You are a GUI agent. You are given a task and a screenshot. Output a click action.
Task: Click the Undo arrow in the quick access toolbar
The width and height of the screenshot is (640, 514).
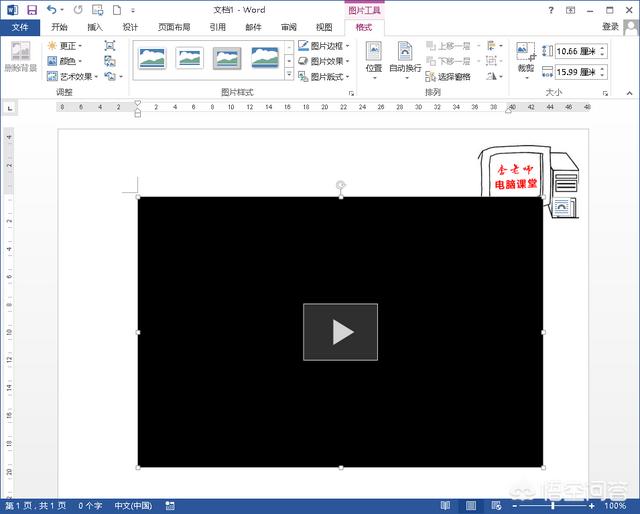(x=52, y=10)
